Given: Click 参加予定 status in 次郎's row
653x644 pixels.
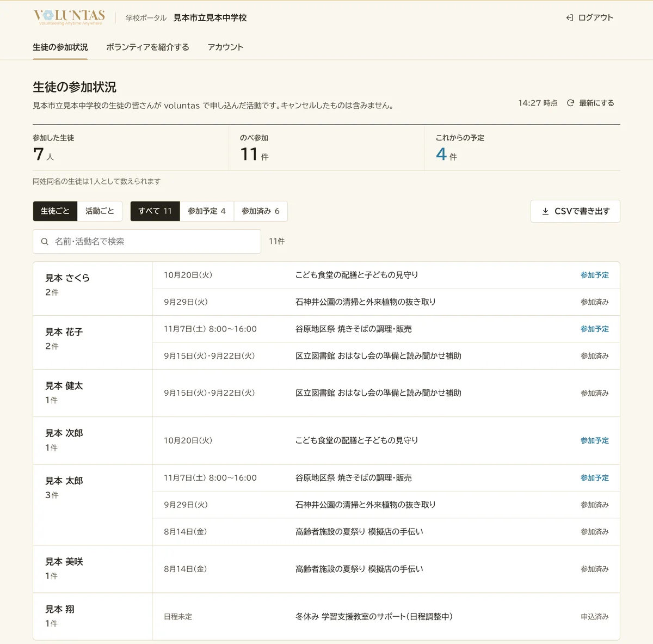Looking at the screenshot, I should click(595, 440).
